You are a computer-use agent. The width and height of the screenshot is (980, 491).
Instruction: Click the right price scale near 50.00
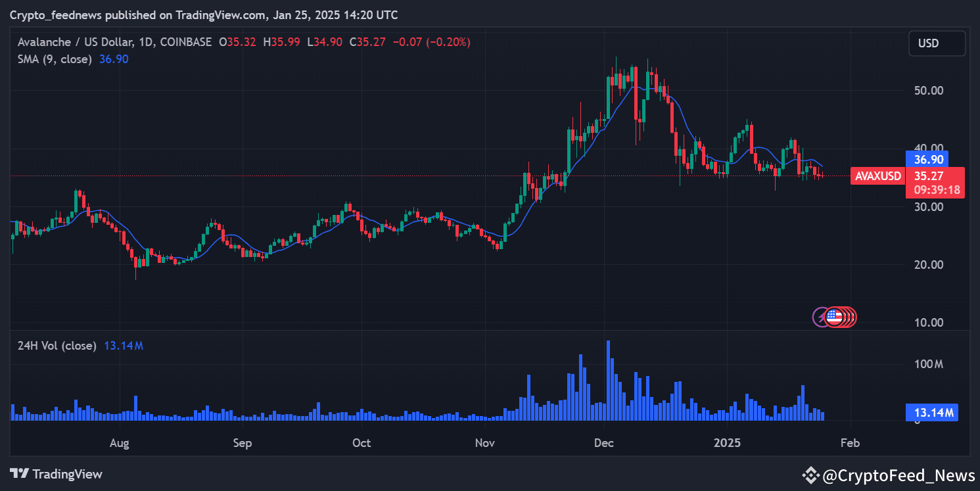point(930,90)
